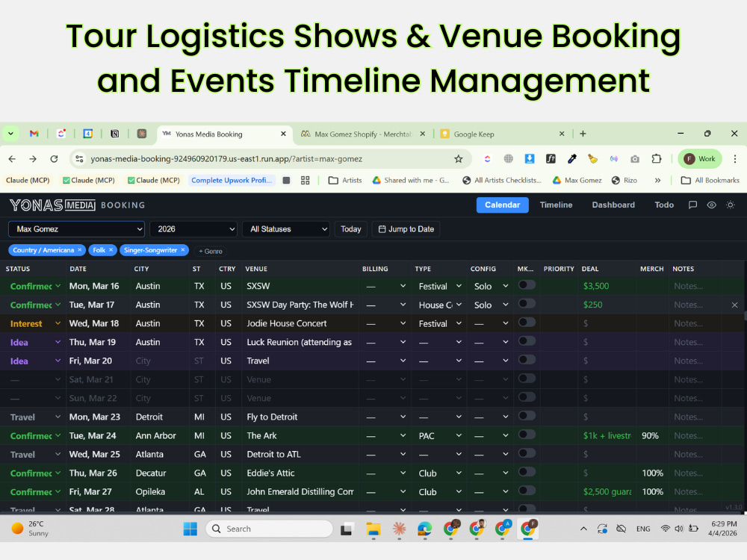Open the Max Gomez artist dropdown

(x=76, y=229)
